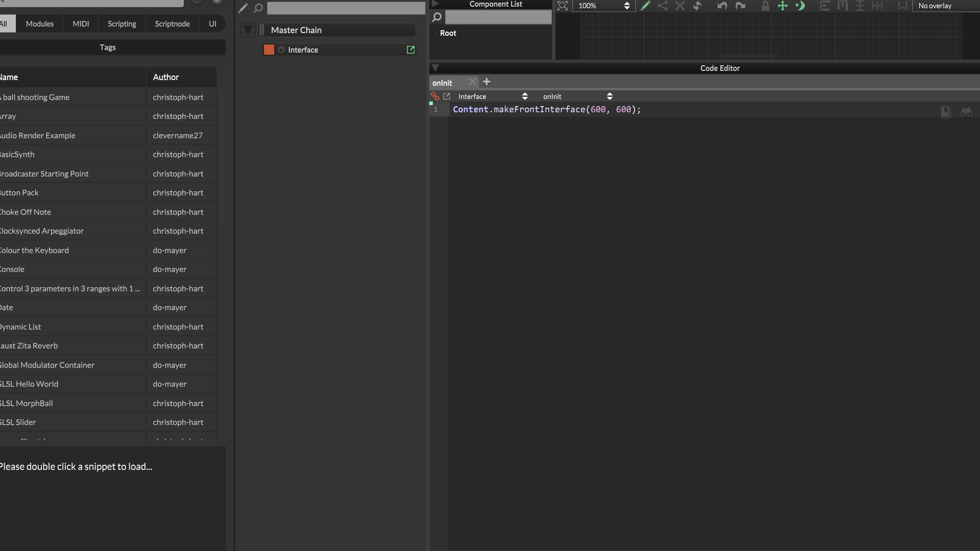Screen dimensions: 980x551
Task: Select the 'Clocksynced Arpeggiator' snippet row
Action: pos(108,231)
